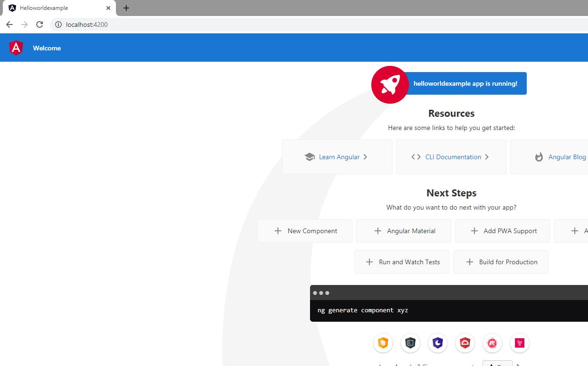Click the Angular shield logo in header
The width and height of the screenshot is (588, 366).
pos(16,48)
